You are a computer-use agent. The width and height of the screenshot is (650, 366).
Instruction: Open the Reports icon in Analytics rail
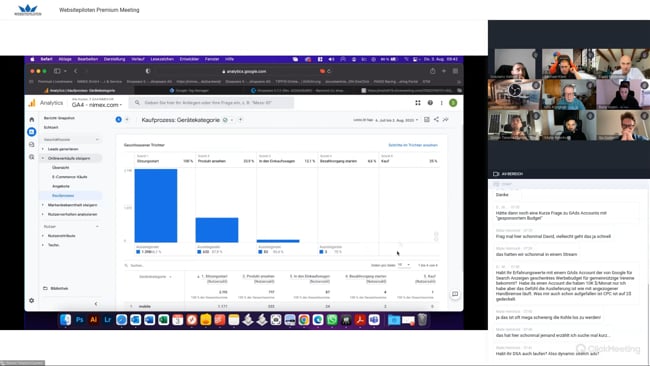pyautogui.click(x=32, y=132)
